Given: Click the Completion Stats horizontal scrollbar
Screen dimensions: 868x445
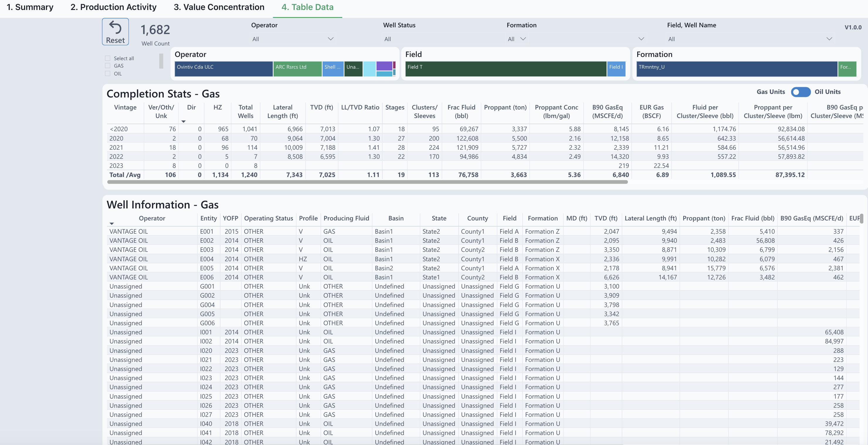Looking at the screenshot, I should coord(367,182).
